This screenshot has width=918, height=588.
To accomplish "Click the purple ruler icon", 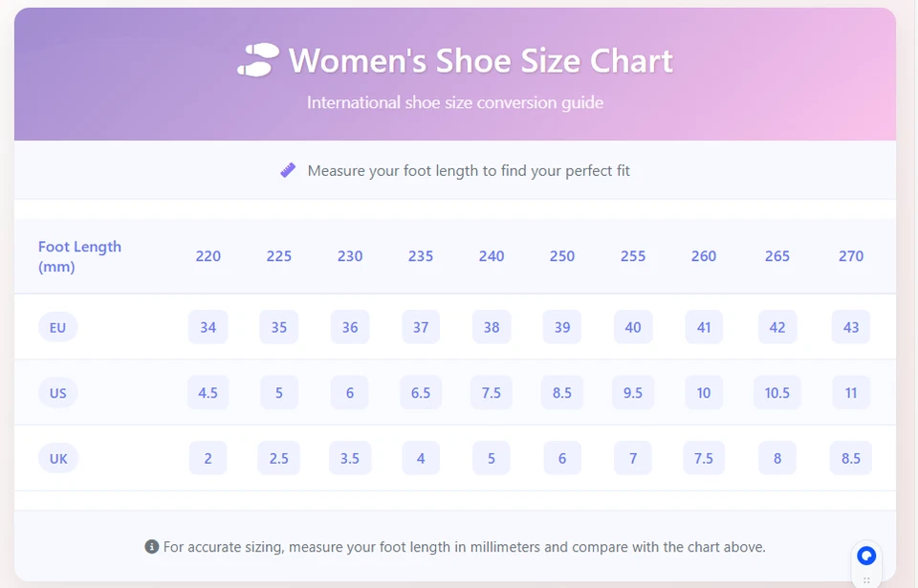I will tap(288, 170).
